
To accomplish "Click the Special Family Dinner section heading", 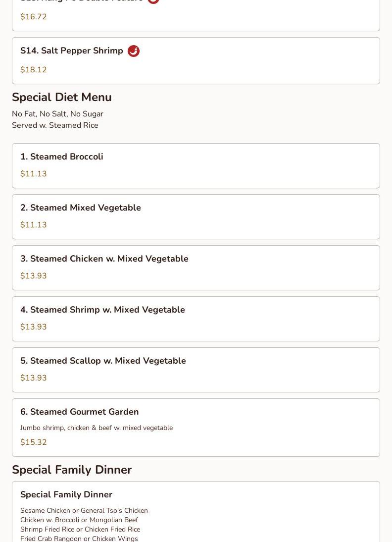I will 72,469.
